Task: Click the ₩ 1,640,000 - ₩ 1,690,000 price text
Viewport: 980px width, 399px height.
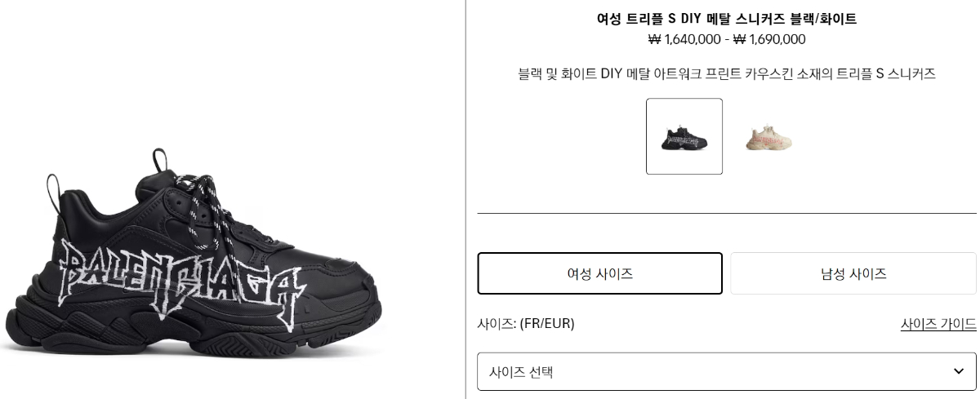Action: tap(727, 39)
